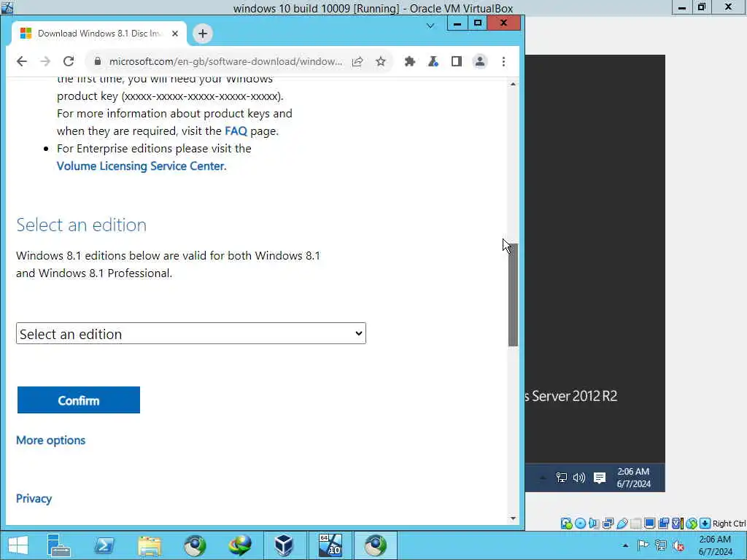Open the browser extensions puzzle icon

coord(410,61)
